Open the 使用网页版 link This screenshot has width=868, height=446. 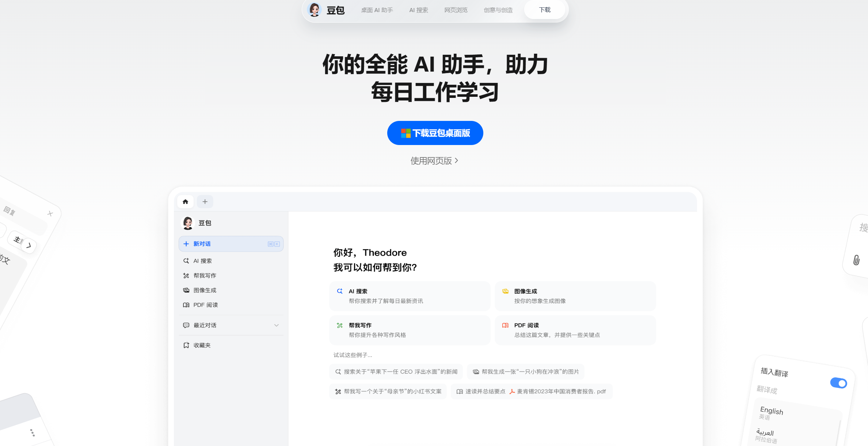(x=434, y=161)
